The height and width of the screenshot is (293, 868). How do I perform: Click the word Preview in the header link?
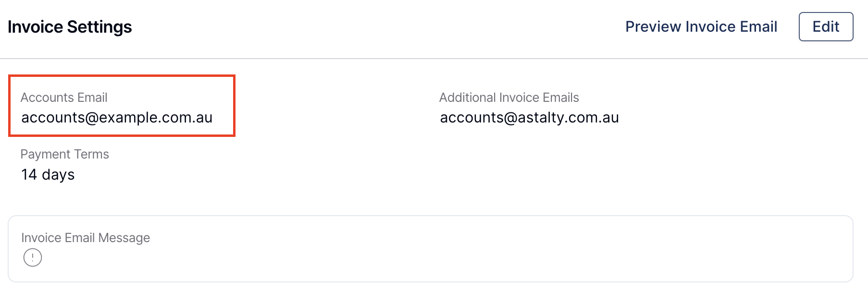[x=653, y=26]
